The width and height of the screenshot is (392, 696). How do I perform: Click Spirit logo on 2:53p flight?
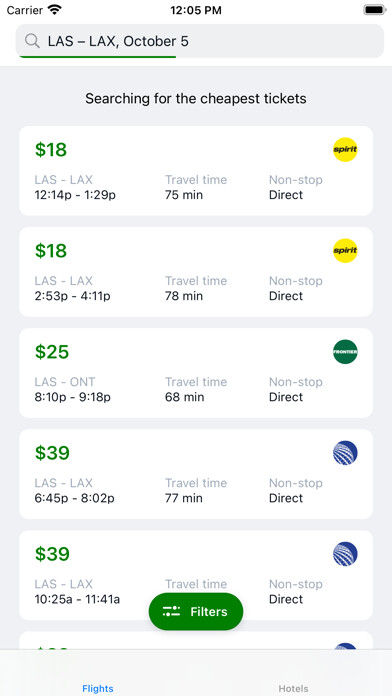(345, 251)
